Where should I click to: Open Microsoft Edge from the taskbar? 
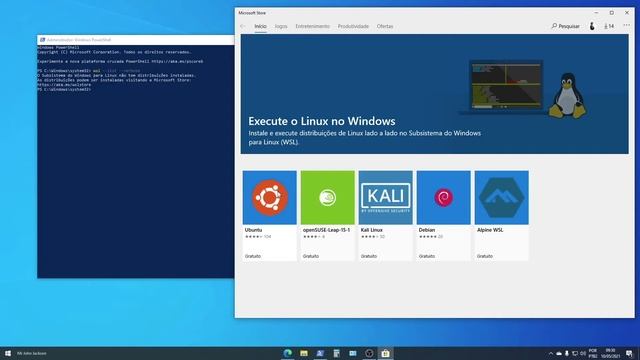click(x=288, y=353)
